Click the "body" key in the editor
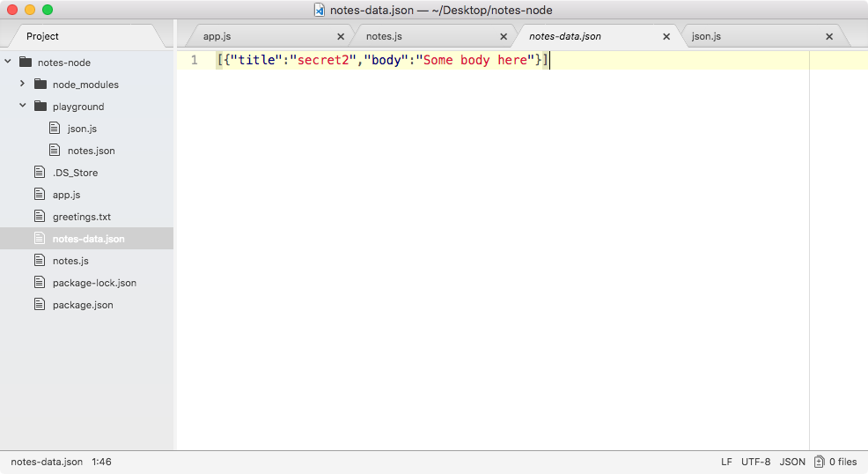The width and height of the screenshot is (868, 474). click(x=386, y=60)
